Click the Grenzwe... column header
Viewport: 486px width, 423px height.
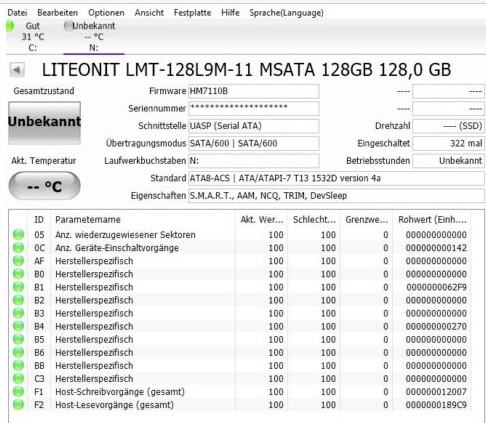click(366, 220)
